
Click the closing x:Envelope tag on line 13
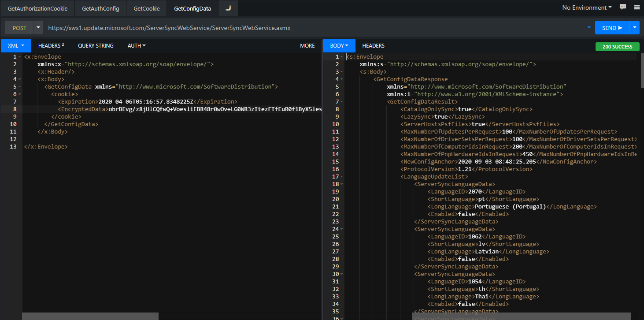tap(46, 147)
